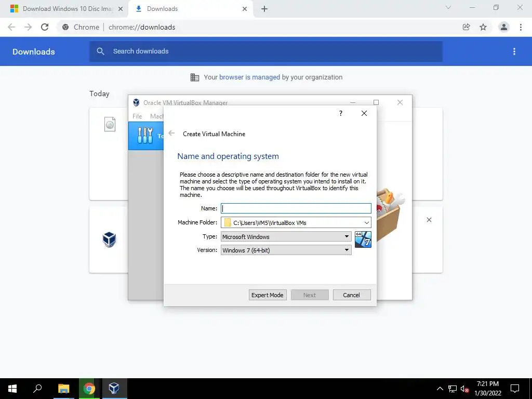Maximize the VirtualBox Manager window
The height and width of the screenshot is (399, 532).
pos(376,102)
